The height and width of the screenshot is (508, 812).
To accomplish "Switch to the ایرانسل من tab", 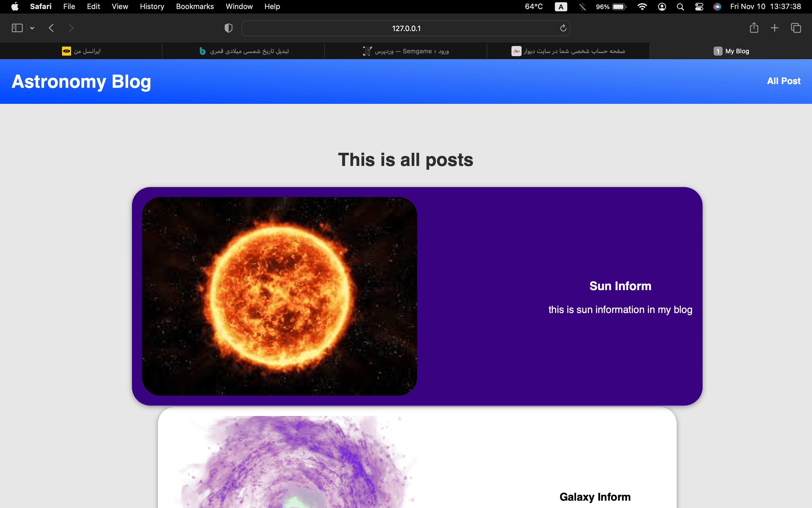I will 81,51.
